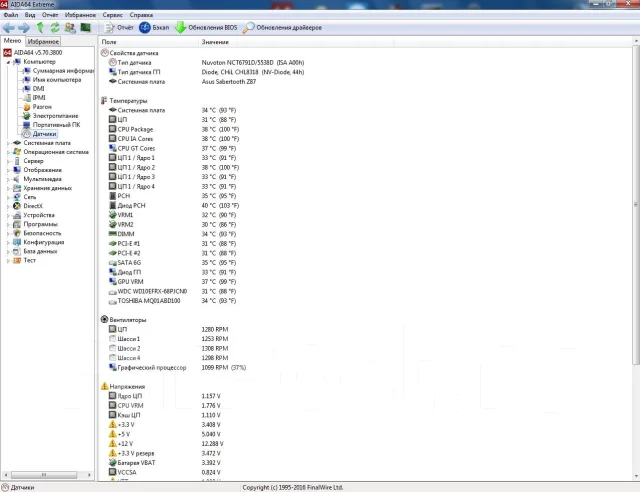Select the DMI tree item
The height and width of the screenshot is (492, 640).
tap(38, 89)
